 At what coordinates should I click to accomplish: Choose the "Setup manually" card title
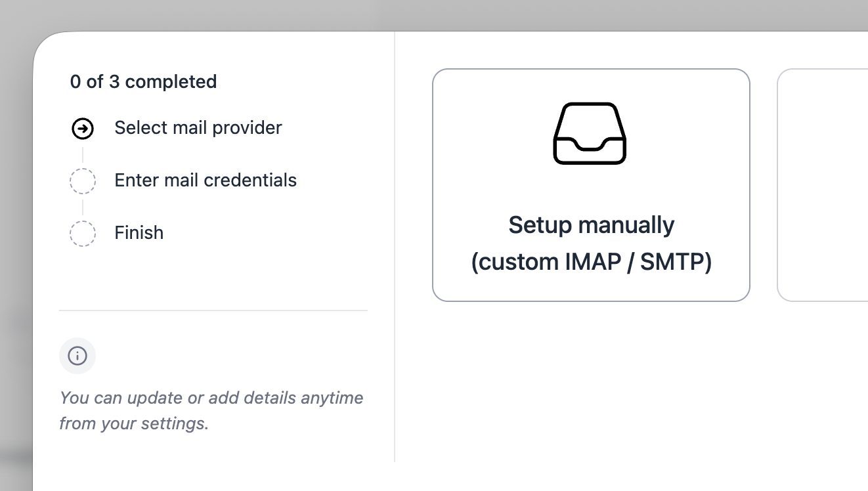point(591,225)
